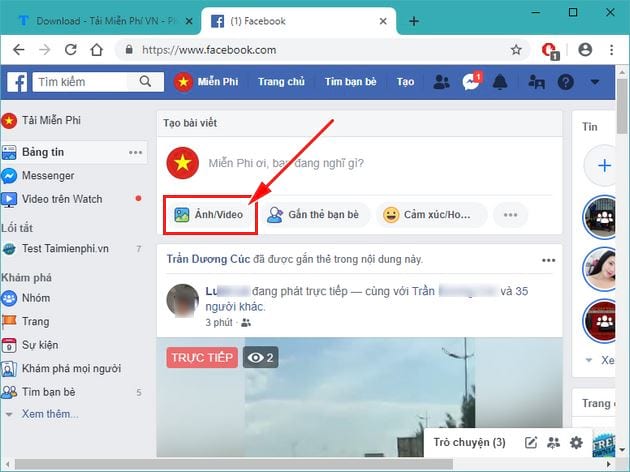Open Bảng tin options three dots
The width and height of the screenshot is (630, 472).
135,152
